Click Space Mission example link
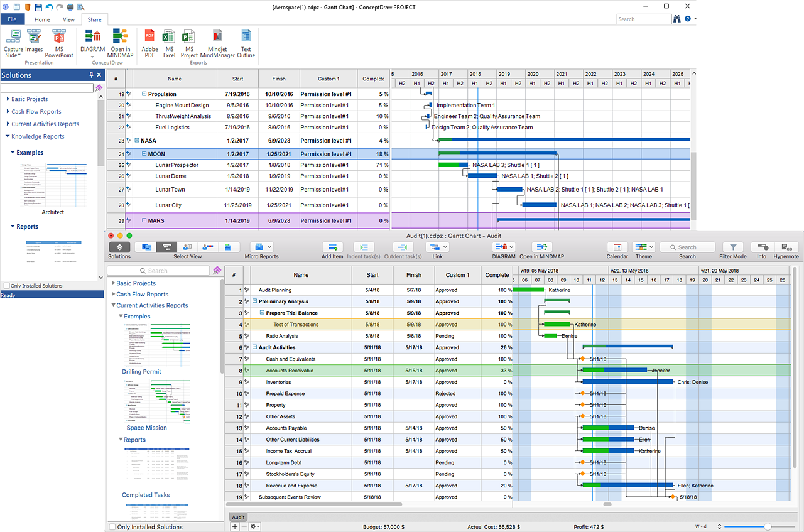 point(147,428)
